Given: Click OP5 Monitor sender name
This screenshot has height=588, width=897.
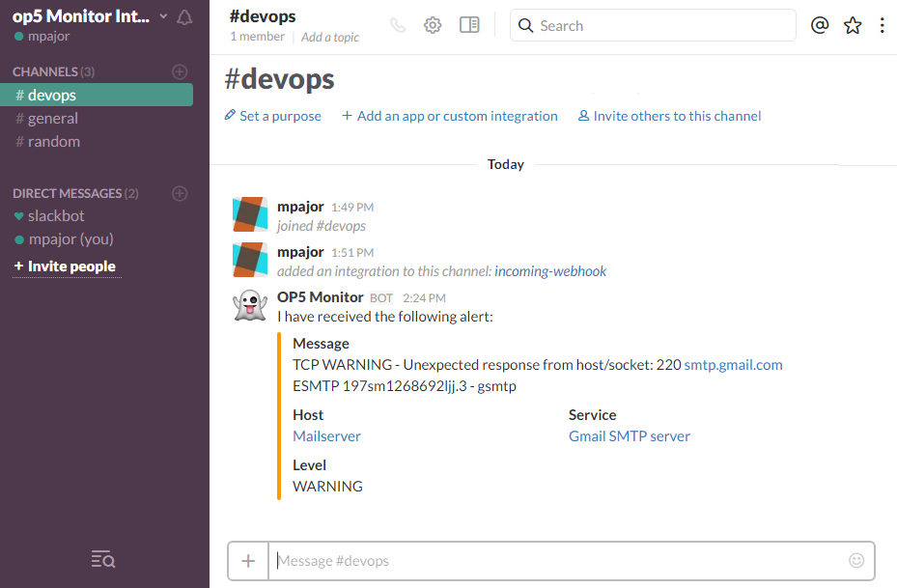Looking at the screenshot, I should coord(321,297).
